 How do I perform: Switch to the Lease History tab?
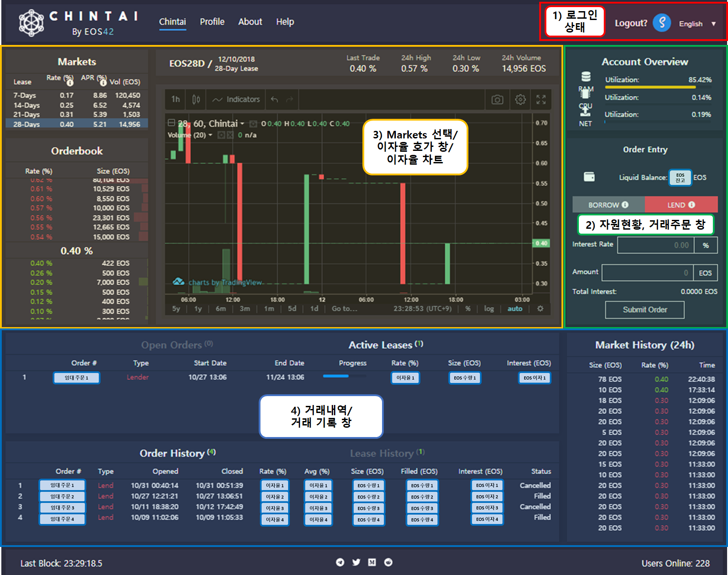387,453
